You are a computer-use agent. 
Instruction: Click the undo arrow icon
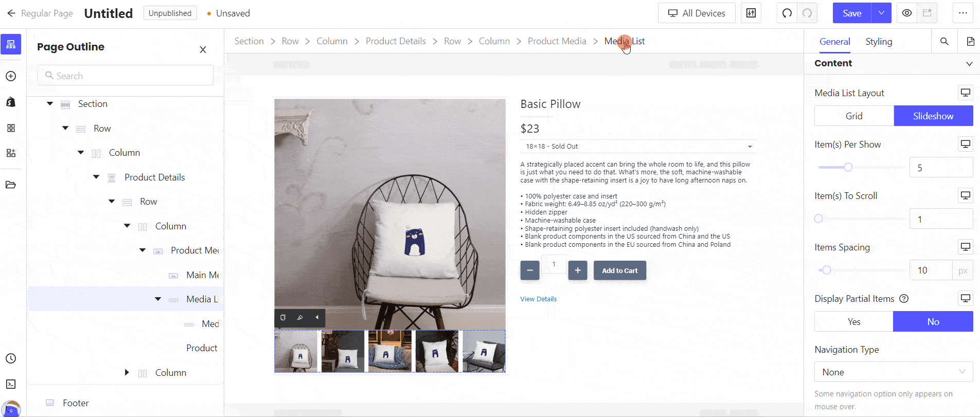click(787, 13)
